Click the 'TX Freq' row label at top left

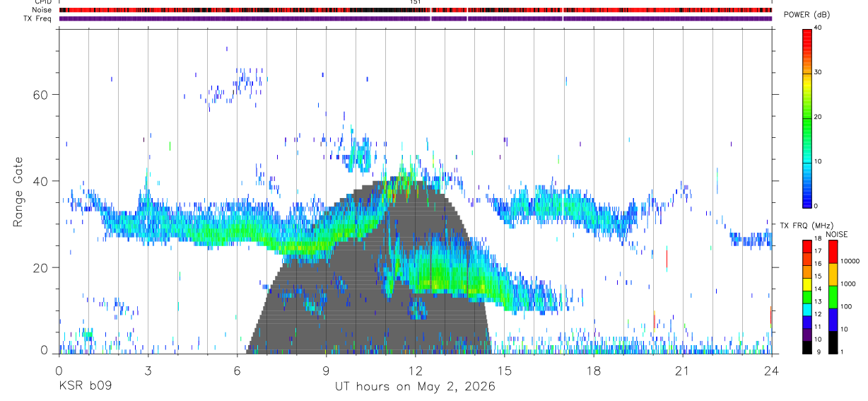(x=37, y=18)
